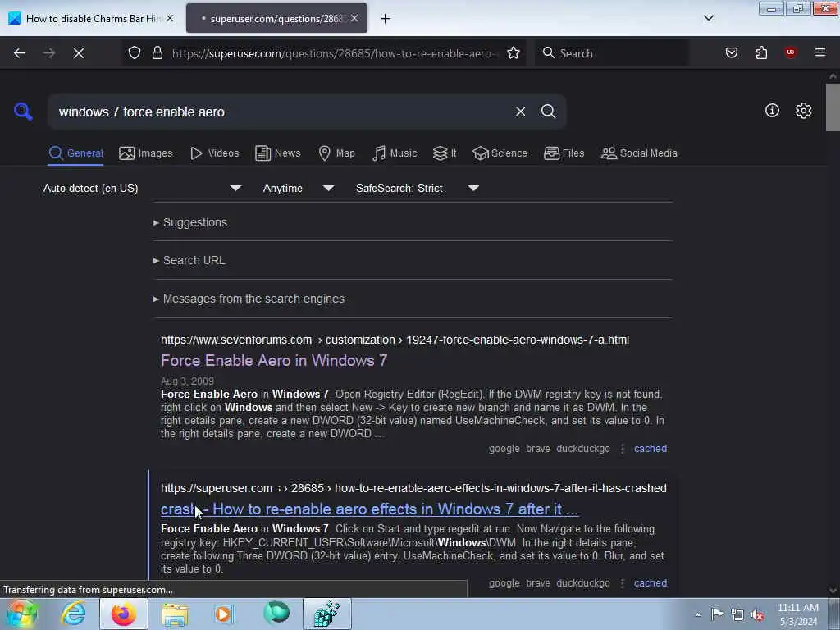Viewport: 840px width, 630px height.
Task: List all tabs with the chevron button
Action: click(709, 18)
